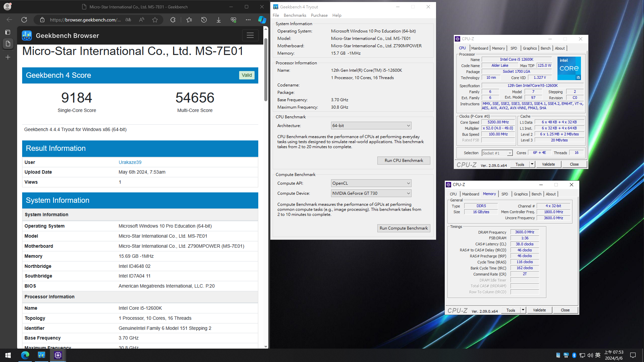644x362 pixels.
Task: Click the Geekbench Browser logo icon
Action: (27, 36)
